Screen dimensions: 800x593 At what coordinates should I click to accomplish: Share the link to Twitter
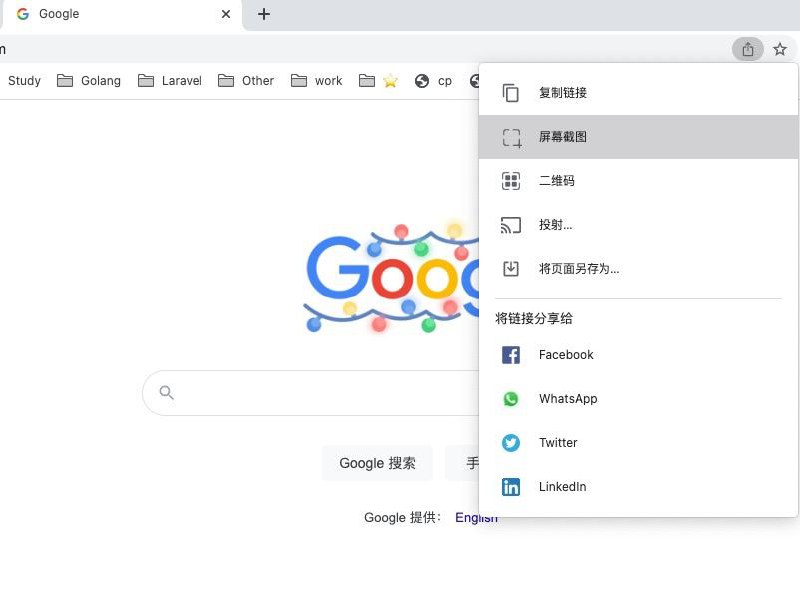click(x=558, y=442)
